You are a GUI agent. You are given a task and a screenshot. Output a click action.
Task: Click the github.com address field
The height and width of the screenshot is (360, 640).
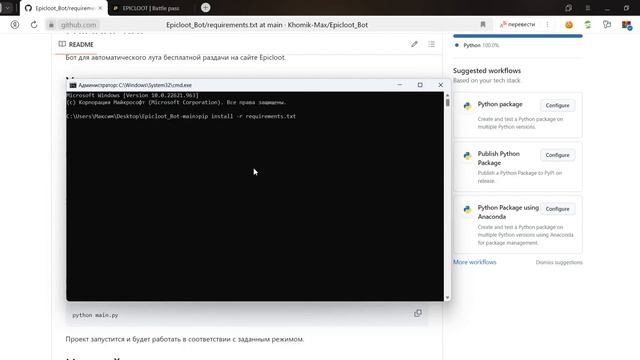pyautogui.click(x=78, y=25)
